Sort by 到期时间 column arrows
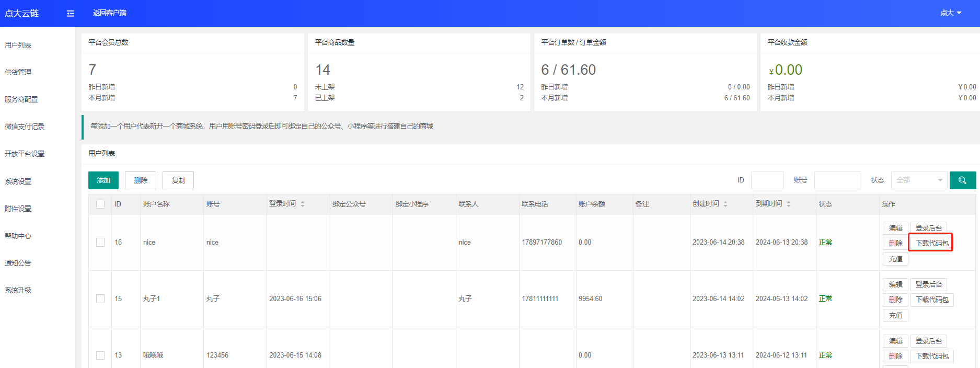The width and height of the screenshot is (980, 368). pyautogui.click(x=789, y=204)
